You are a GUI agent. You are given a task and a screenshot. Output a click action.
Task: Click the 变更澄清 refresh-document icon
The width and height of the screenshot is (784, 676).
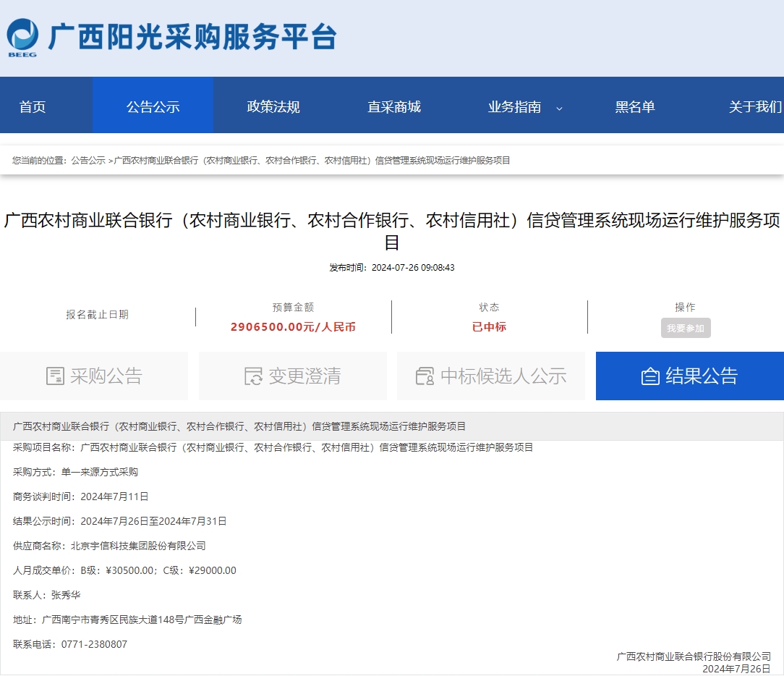pyautogui.click(x=253, y=376)
